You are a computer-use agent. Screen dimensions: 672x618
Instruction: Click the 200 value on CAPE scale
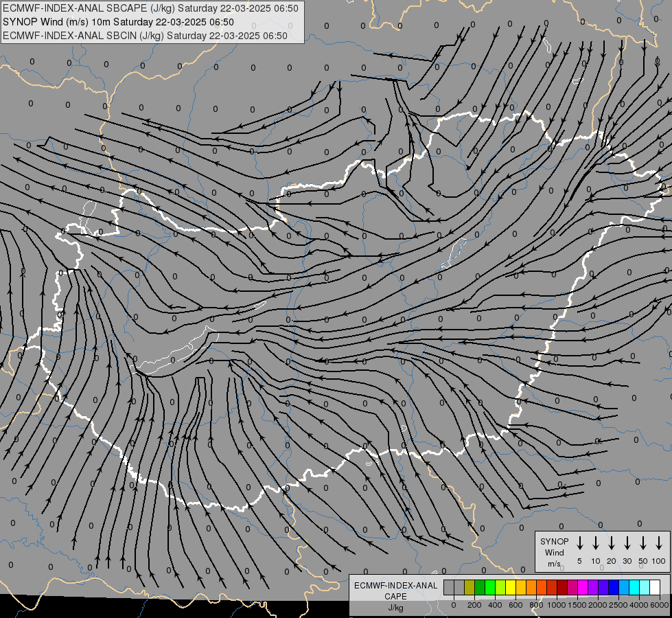click(x=474, y=605)
